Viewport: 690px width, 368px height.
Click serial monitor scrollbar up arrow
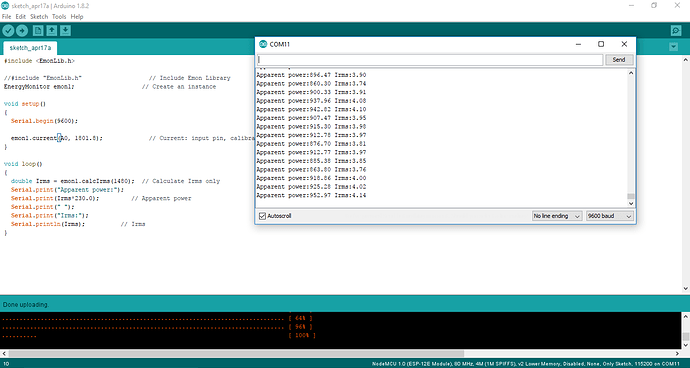pyautogui.click(x=631, y=73)
